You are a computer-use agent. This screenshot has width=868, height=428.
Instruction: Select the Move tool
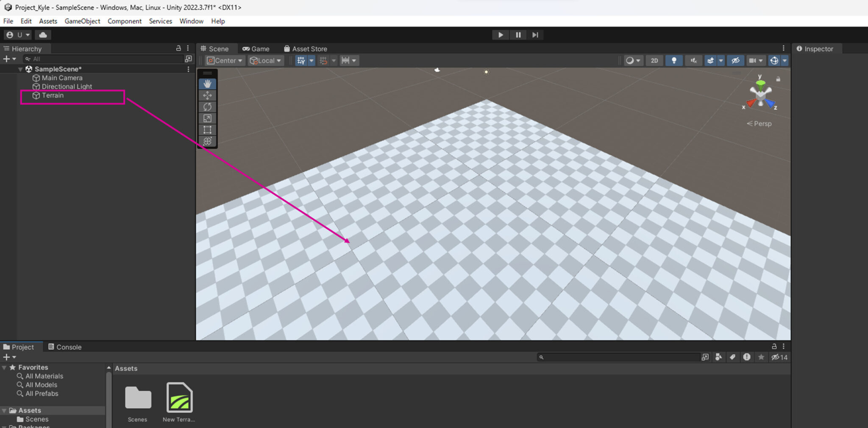tap(207, 95)
